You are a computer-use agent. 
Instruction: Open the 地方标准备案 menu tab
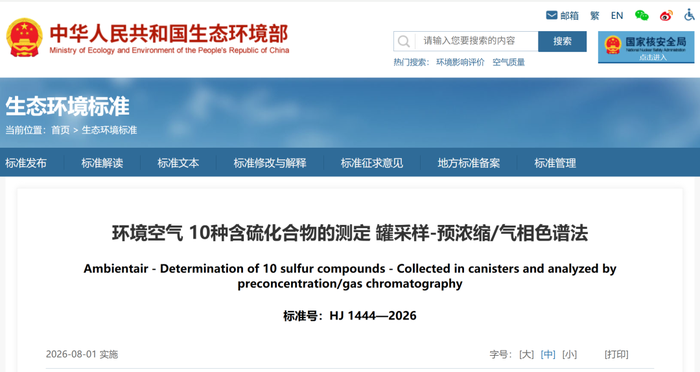coord(469,163)
